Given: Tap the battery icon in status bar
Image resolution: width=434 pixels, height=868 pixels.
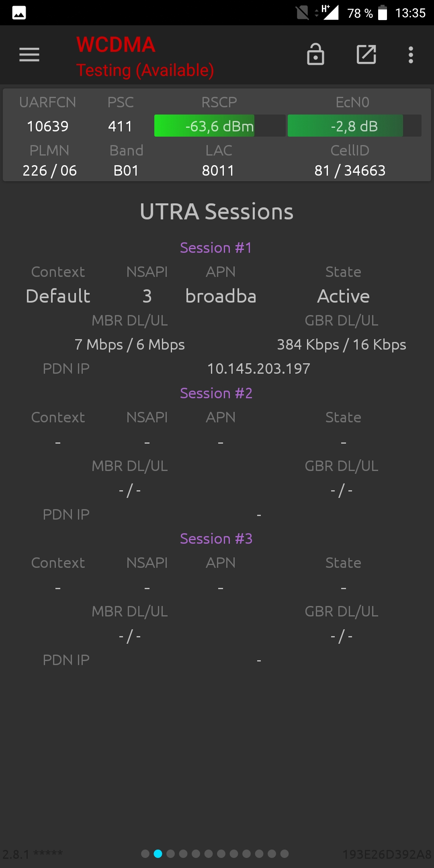Looking at the screenshot, I should [x=383, y=13].
